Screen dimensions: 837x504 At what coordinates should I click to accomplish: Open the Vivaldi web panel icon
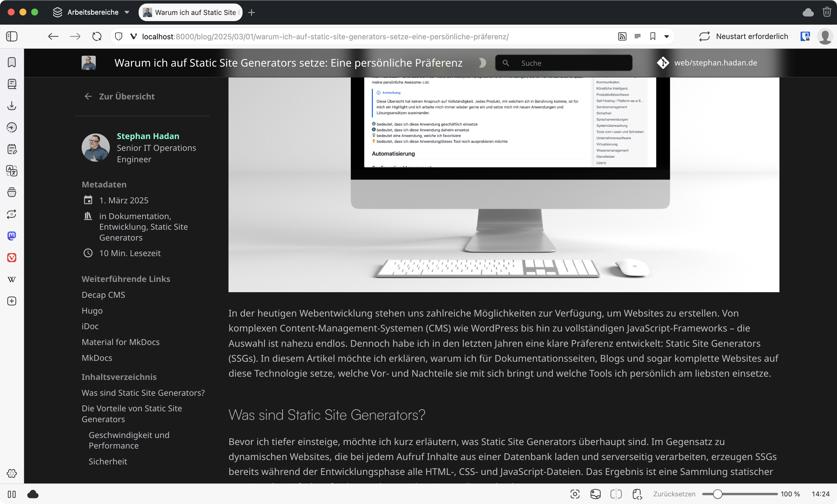pyautogui.click(x=11, y=258)
